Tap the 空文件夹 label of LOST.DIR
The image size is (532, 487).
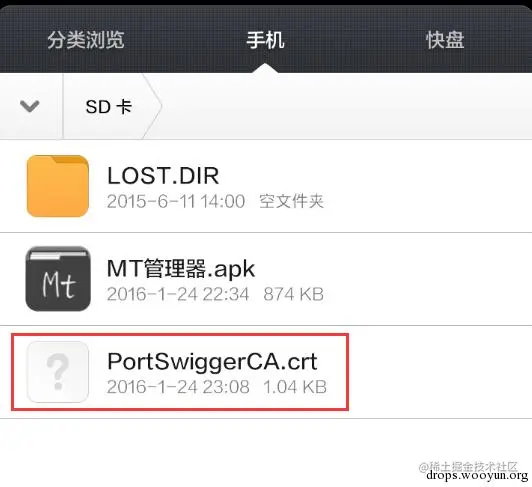291,201
